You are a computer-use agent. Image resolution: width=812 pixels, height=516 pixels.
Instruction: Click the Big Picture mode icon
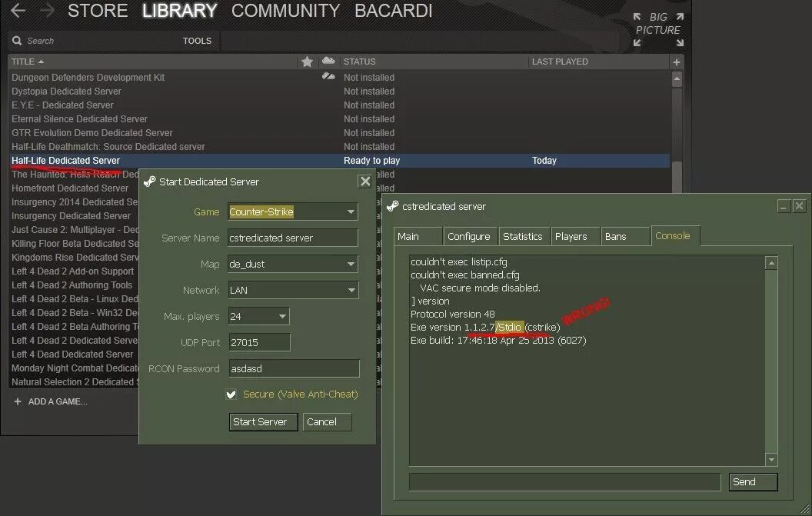(658, 29)
